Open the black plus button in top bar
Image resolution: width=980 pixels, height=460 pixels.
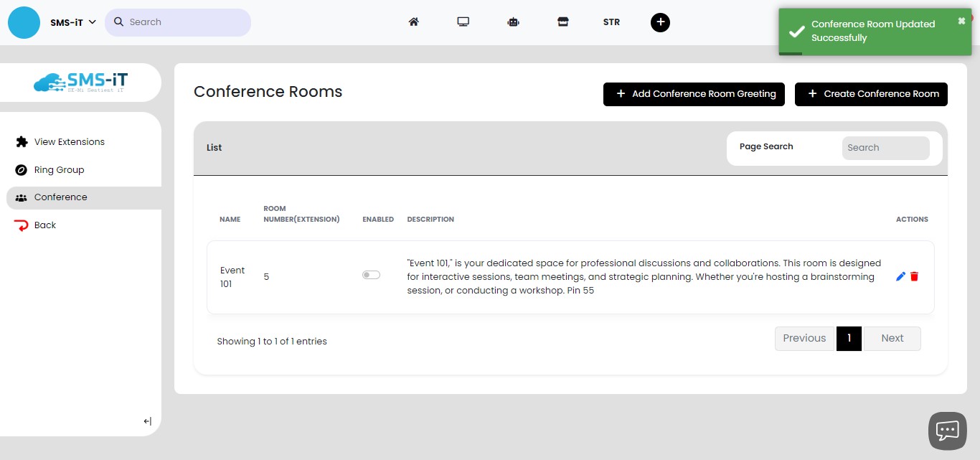(660, 22)
